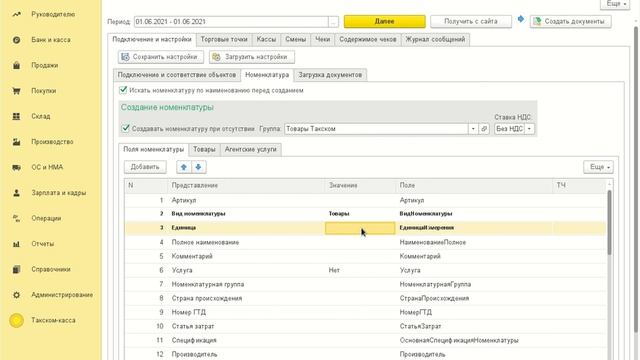Select the Поля номенклатуры tab
Image resolution: width=640 pixels, height=360 pixels.
point(153,149)
